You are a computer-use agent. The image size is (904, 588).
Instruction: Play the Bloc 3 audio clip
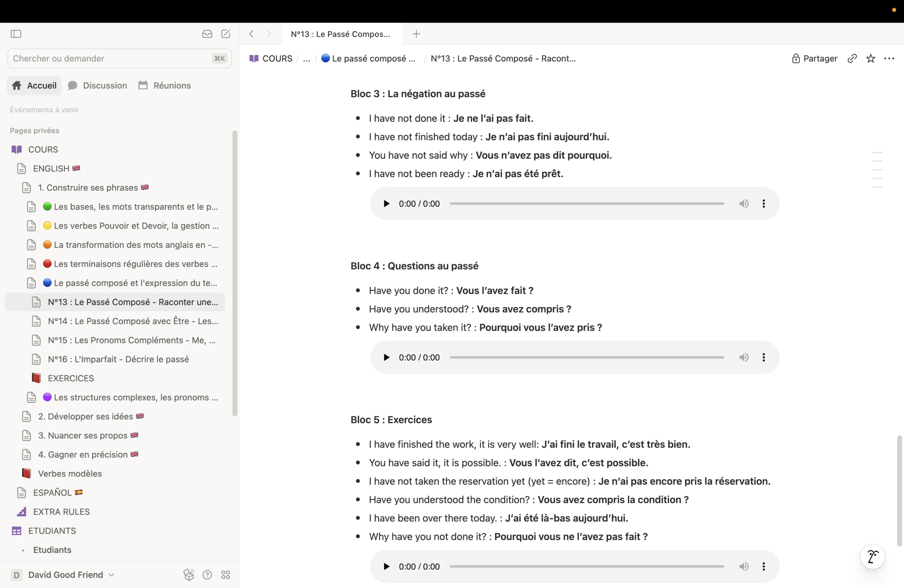(386, 204)
